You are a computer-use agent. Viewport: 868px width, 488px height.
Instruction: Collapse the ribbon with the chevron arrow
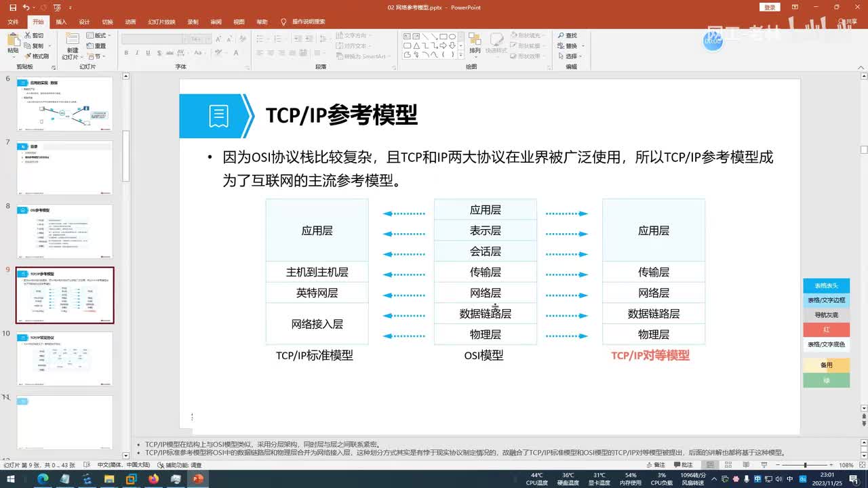863,66
